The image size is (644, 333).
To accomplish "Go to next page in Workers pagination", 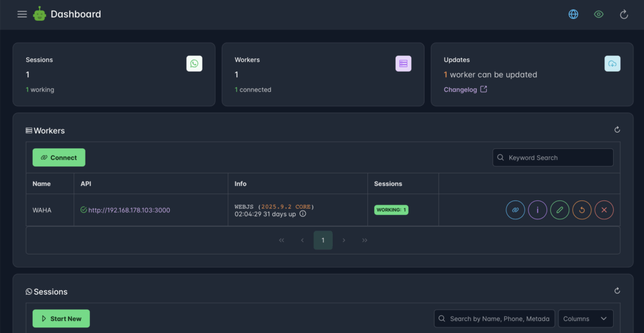I will [x=344, y=240].
